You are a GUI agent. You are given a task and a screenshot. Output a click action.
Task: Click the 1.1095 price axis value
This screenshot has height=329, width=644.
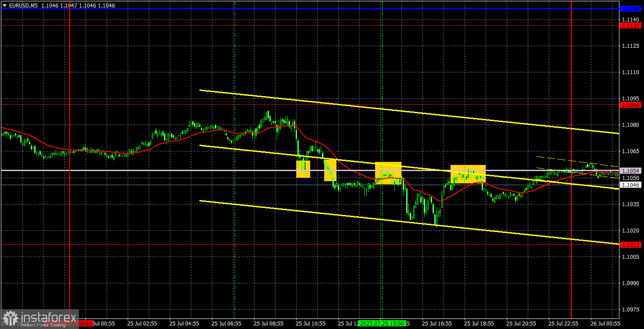tap(630, 99)
